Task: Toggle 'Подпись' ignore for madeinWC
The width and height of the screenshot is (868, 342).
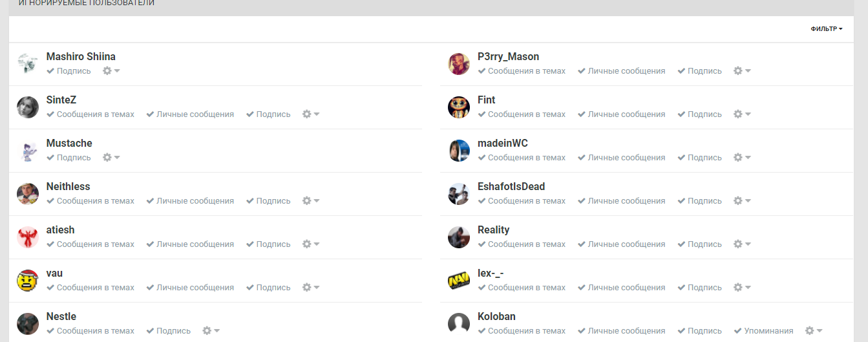Action: pyautogui.click(x=700, y=158)
